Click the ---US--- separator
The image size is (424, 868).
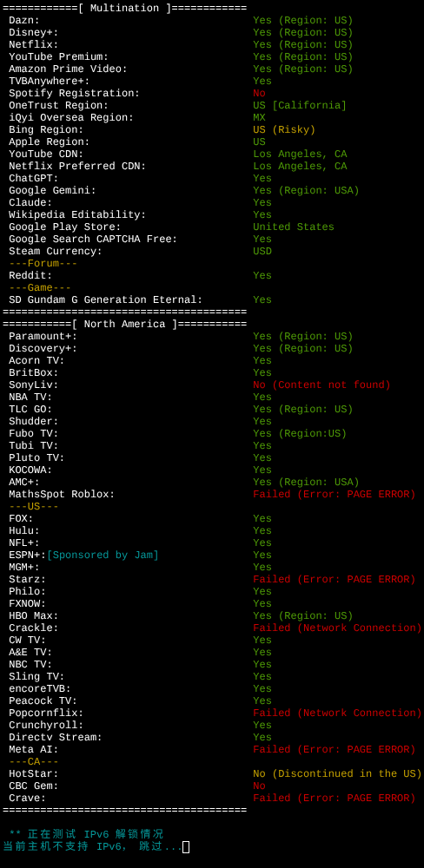(x=34, y=507)
